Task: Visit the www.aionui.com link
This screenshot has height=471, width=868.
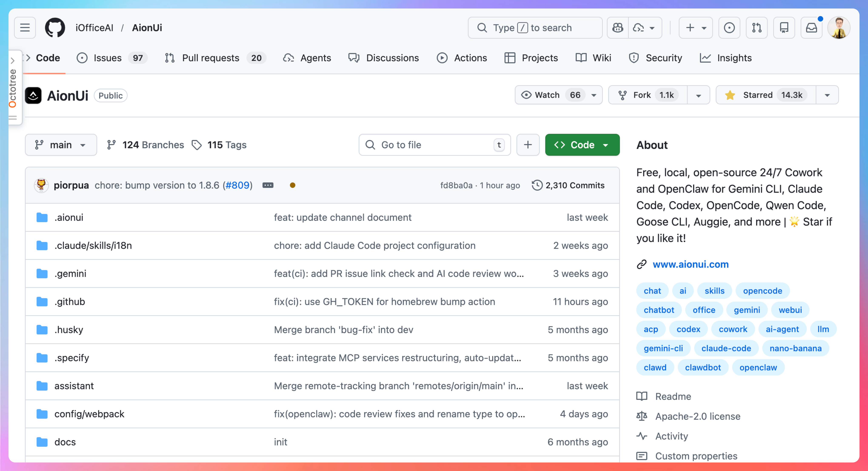Action: [690, 264]
